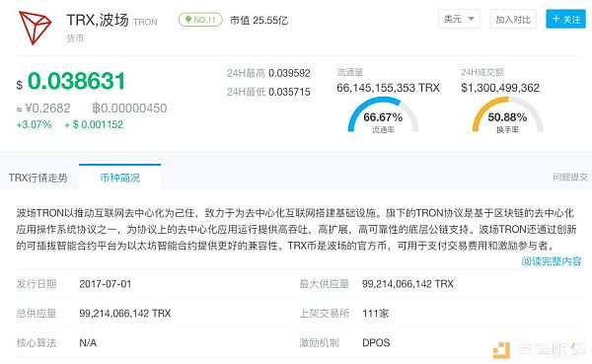
Task: Click the circulating supply 66,145,155,353 TRX
Action: pyautogui.click(x=388, y=88)
